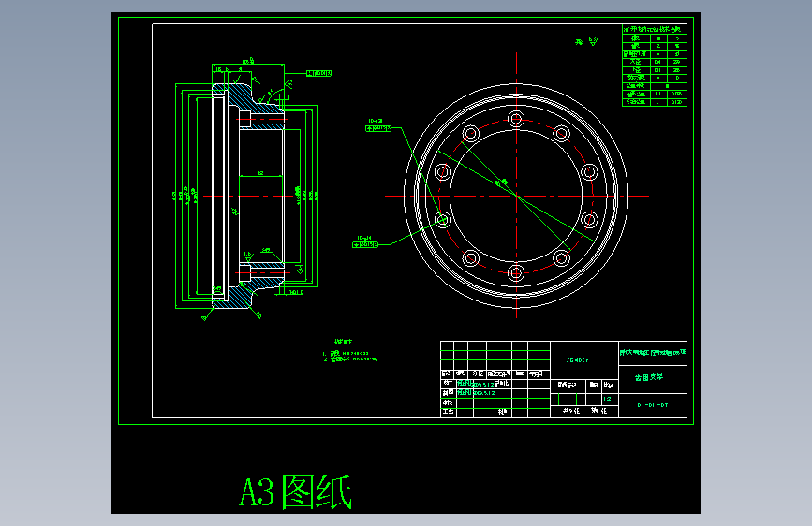The width and height of the screenshot is (812, 526).
Task: Click the lower 10-φ14 hole callout label
Action: 365,241
